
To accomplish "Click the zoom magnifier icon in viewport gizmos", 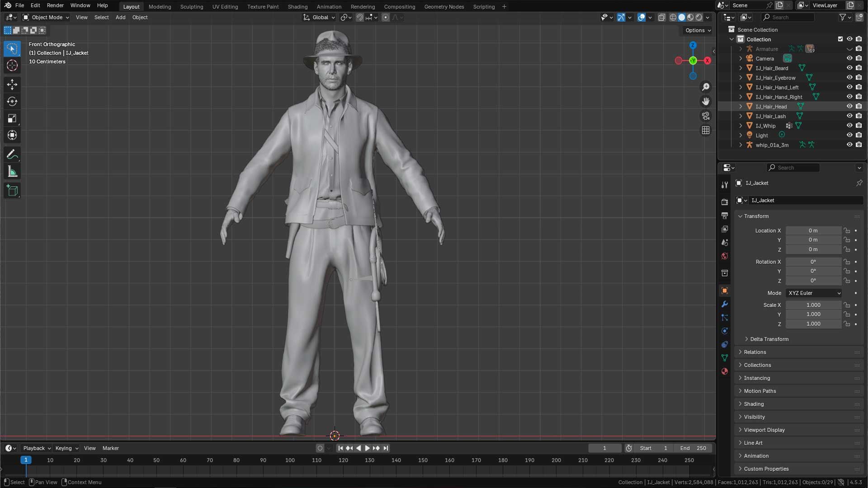I will 706,87.
